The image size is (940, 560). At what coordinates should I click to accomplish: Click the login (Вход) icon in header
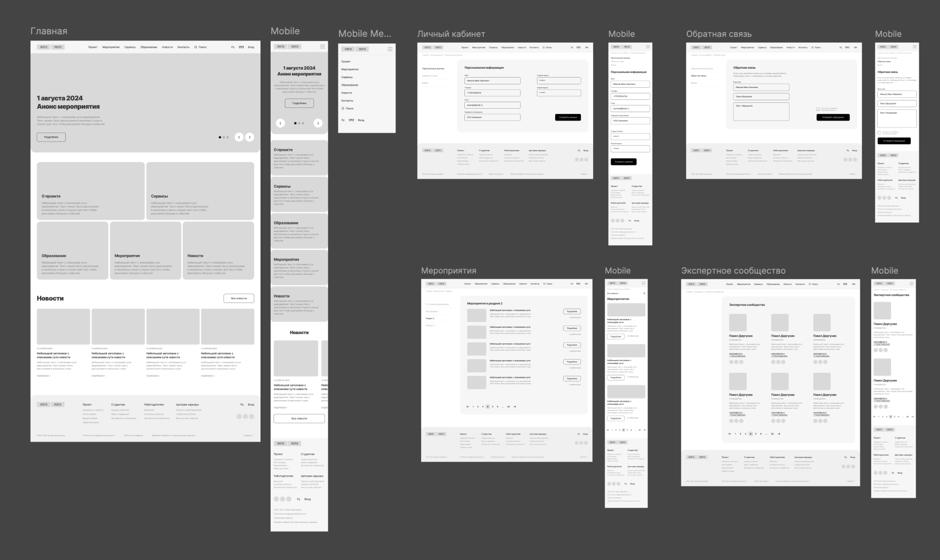251,47
